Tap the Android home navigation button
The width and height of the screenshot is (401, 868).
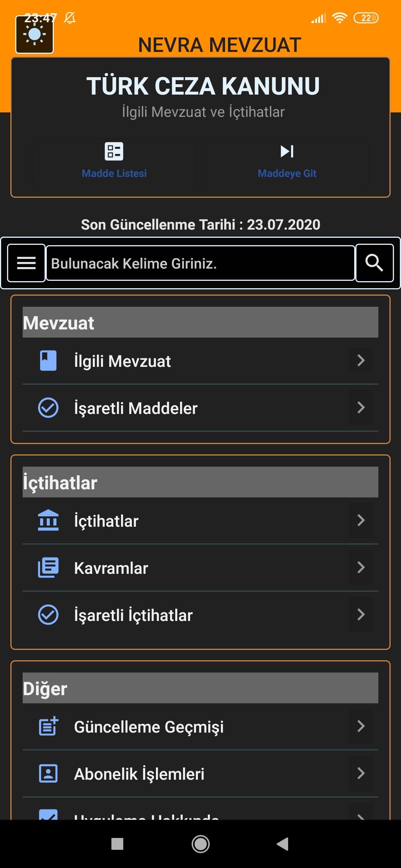coord(200,844)
